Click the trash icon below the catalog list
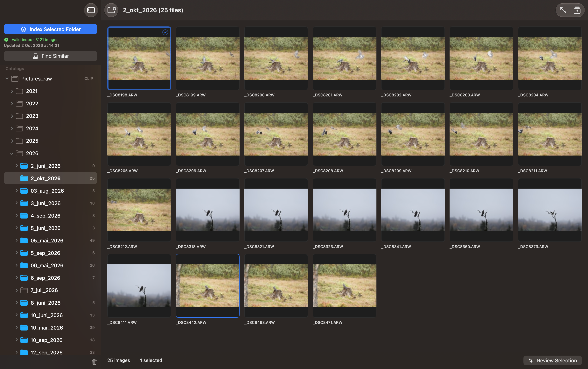 click(94, 362)
